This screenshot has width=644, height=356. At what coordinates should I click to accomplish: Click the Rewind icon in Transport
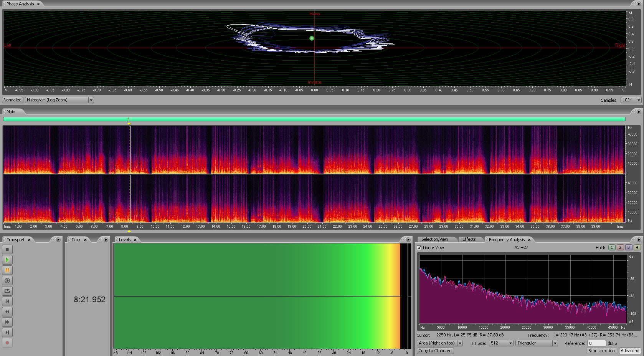click(7, 312)
